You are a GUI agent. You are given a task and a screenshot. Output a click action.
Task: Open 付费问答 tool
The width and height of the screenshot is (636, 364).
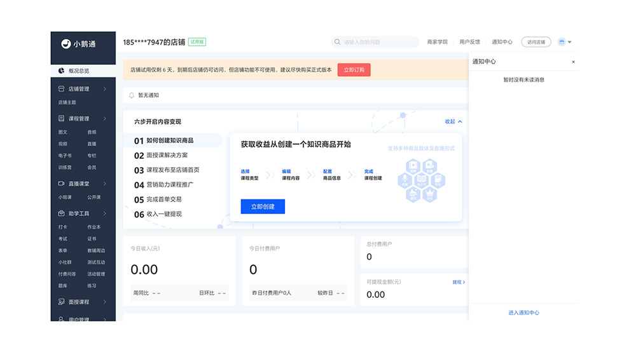click(x=67, y=274)
